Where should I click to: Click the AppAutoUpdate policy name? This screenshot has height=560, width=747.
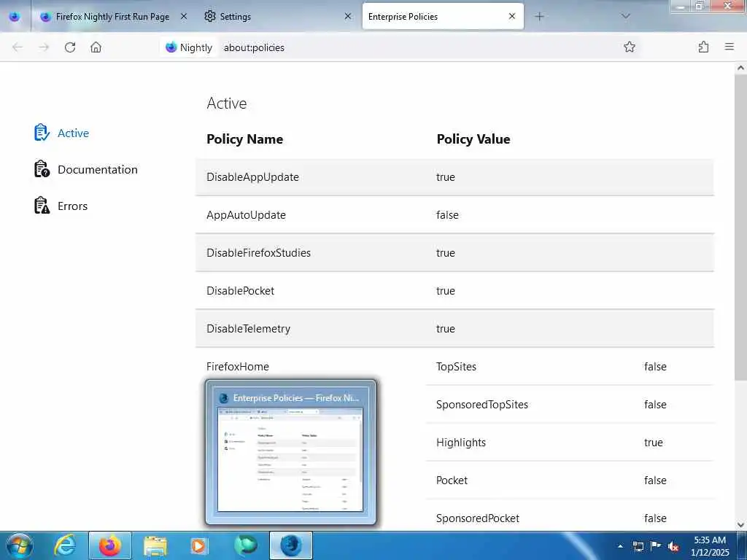(246, 215)
